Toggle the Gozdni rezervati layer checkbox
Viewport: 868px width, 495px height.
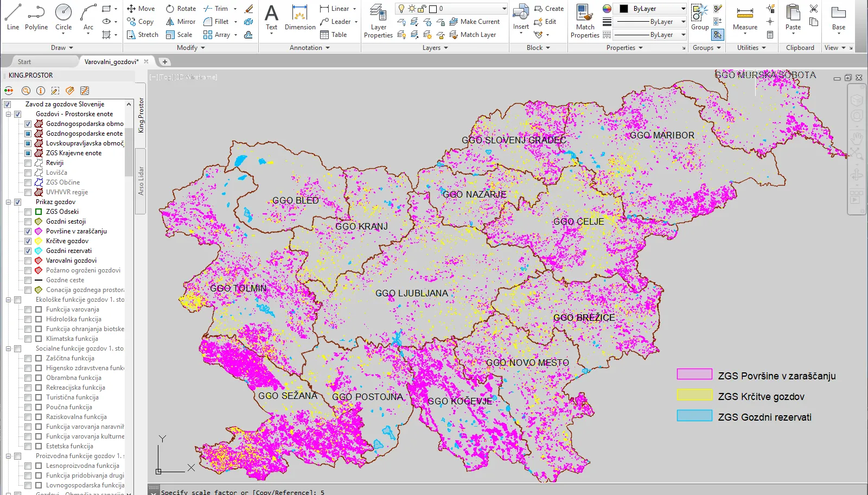pos(28,251)
